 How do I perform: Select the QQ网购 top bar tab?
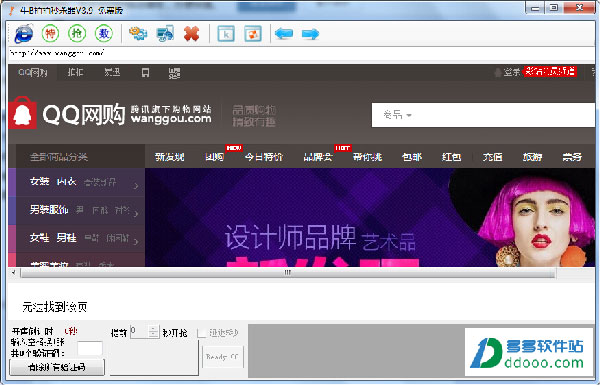[33, 72]
